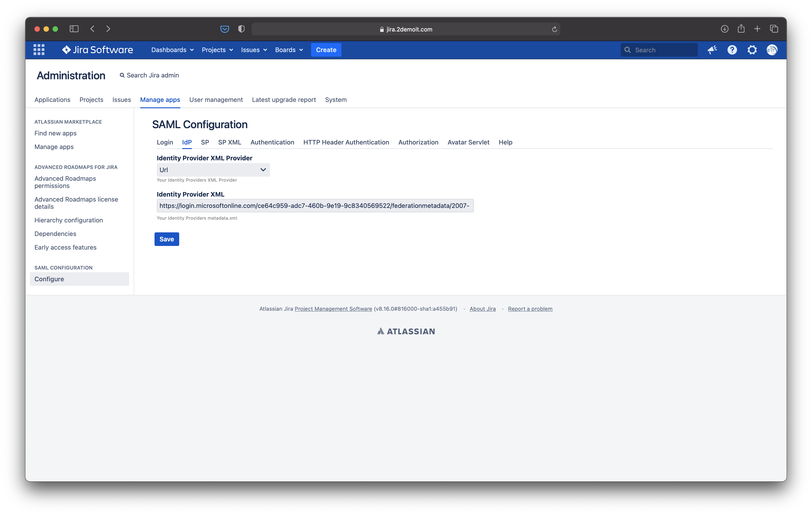Open the SP SAML tab
This screenshot has height=515, width=812.
point(205,142)
